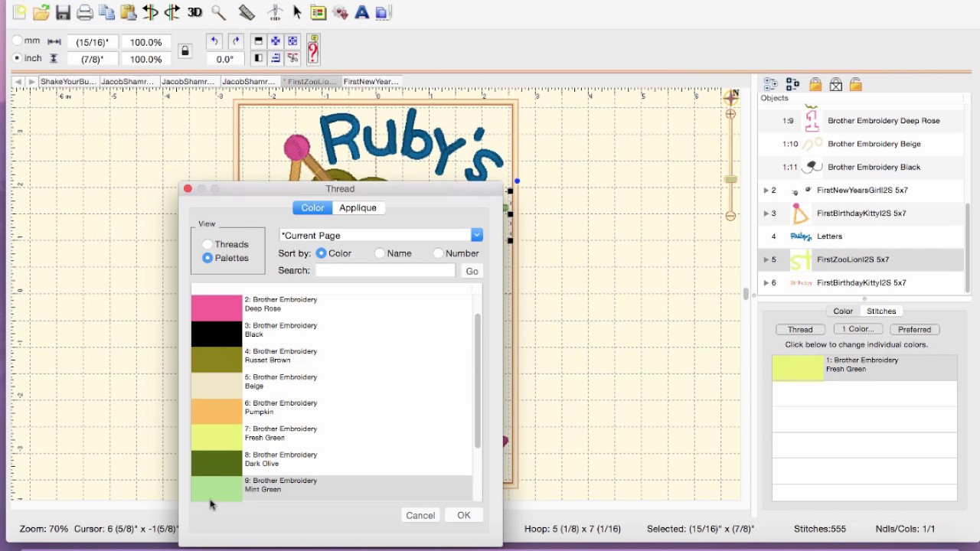
Task: Collapse all objects icon in Objects panel
Action: coord(793,85)
